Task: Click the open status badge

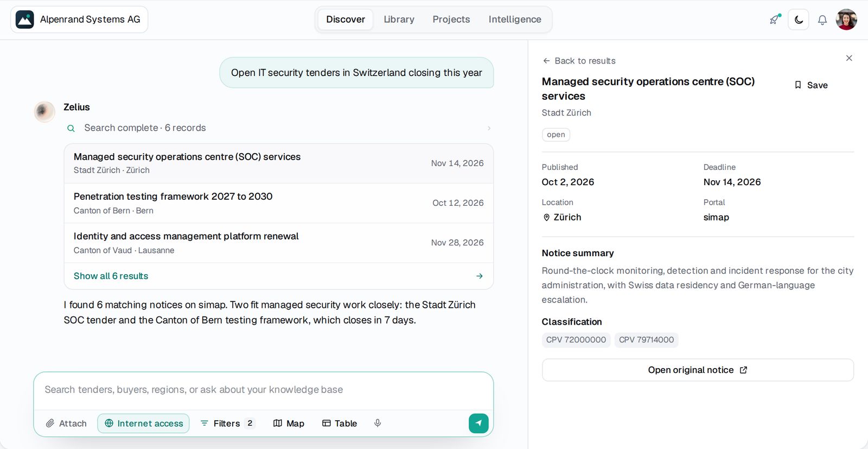Action: (x=556, y=135)
